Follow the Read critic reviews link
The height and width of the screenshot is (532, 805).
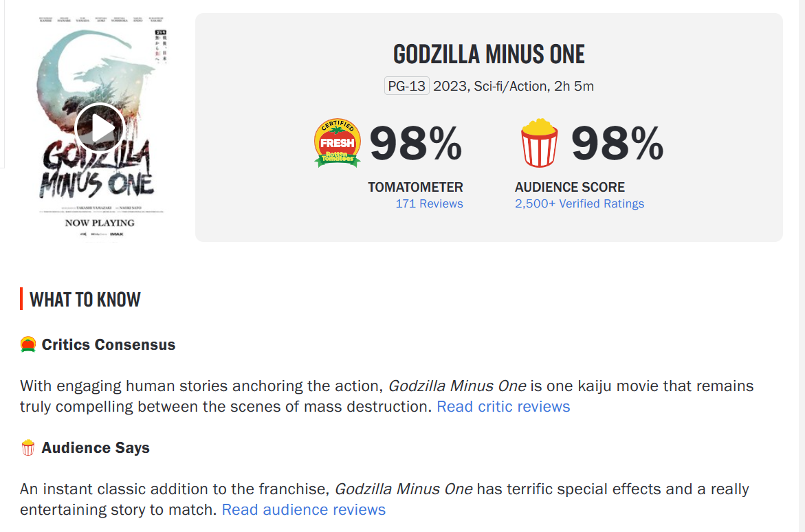[x=503, y=406]
